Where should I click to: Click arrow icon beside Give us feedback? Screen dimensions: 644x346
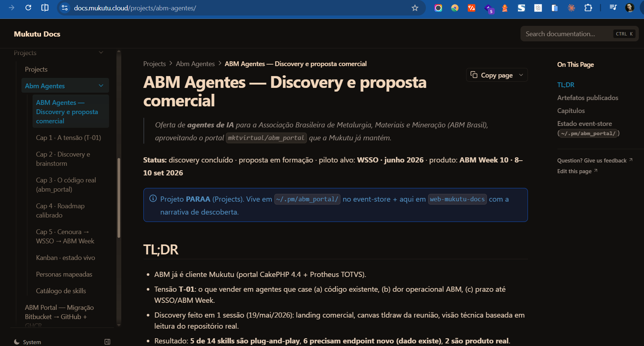(631, 160)
